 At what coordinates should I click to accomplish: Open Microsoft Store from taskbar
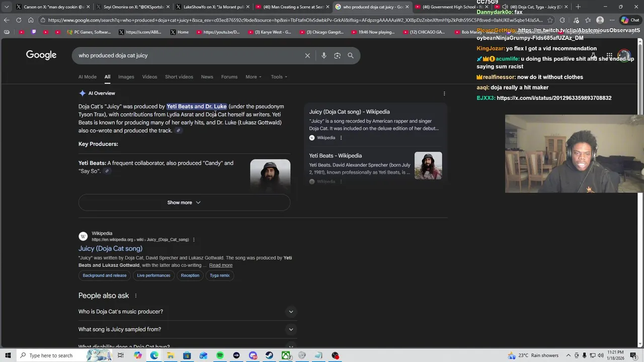coord(187,355)
